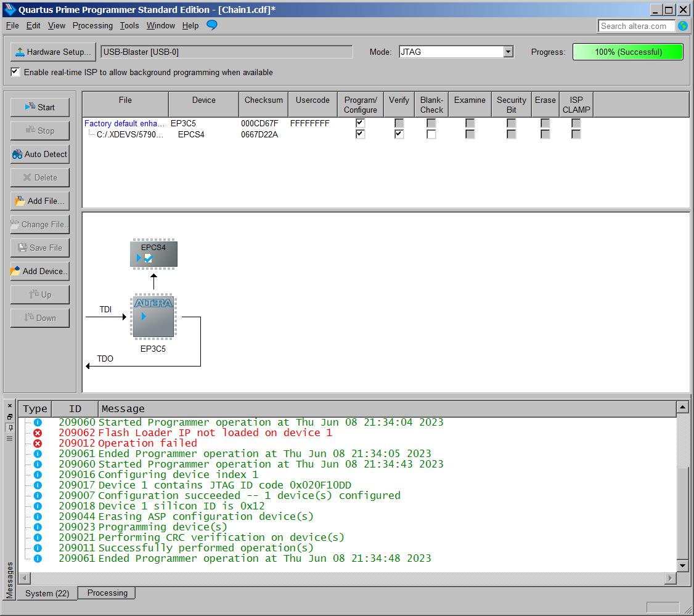
Task: Open the Add File dialog
Action: (40, 201)
